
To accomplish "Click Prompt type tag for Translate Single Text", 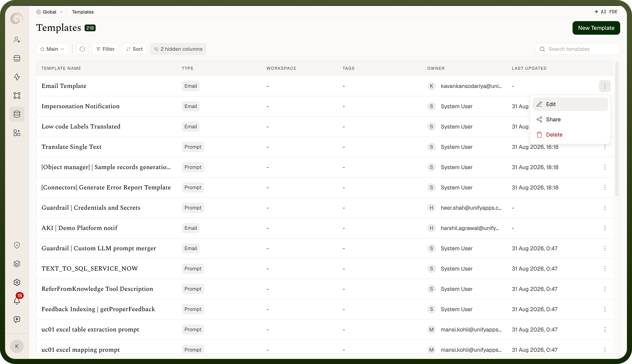I will click(193, 147).
